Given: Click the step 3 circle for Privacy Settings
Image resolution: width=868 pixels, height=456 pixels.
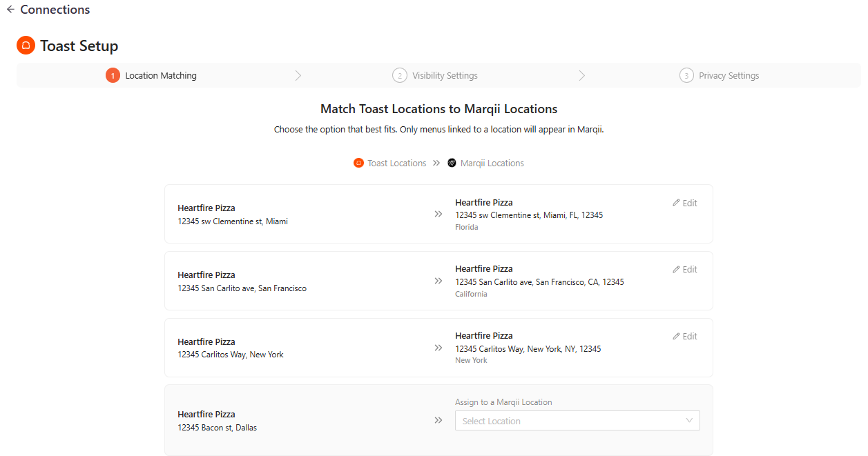Looking at the screenshot, I should click(x=686, y=76).
